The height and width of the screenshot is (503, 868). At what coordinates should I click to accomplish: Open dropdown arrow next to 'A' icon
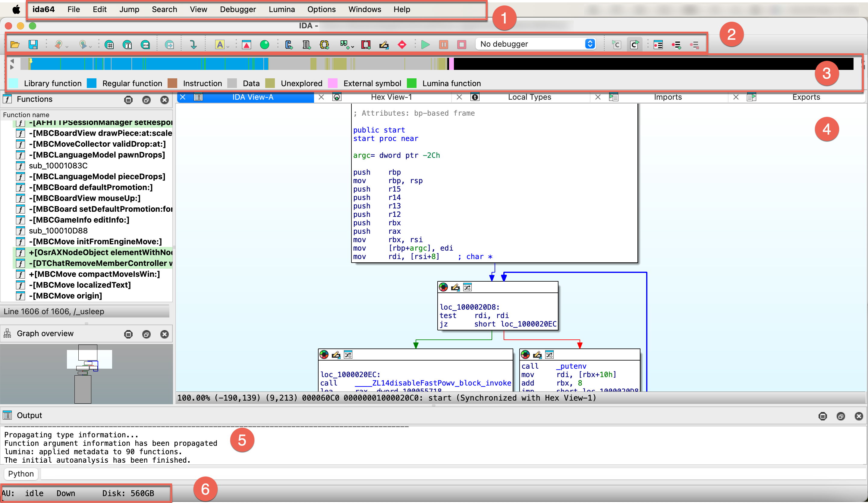[x=228, y=46]
